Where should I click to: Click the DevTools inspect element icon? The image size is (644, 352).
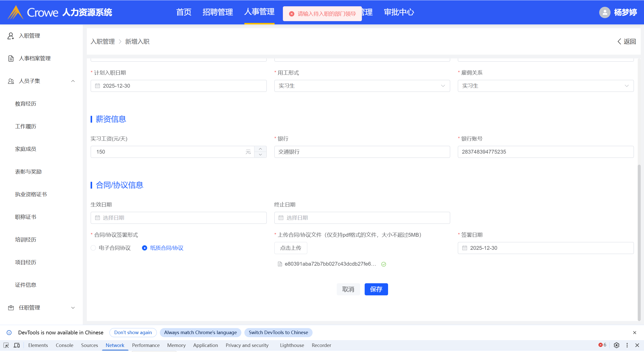pyautogui.click(x=6, y=345)
